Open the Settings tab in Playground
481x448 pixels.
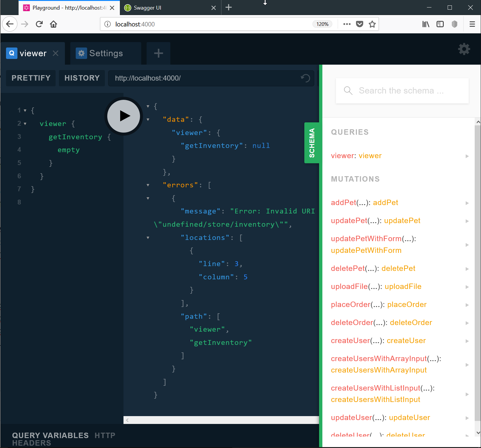[105, 53]
